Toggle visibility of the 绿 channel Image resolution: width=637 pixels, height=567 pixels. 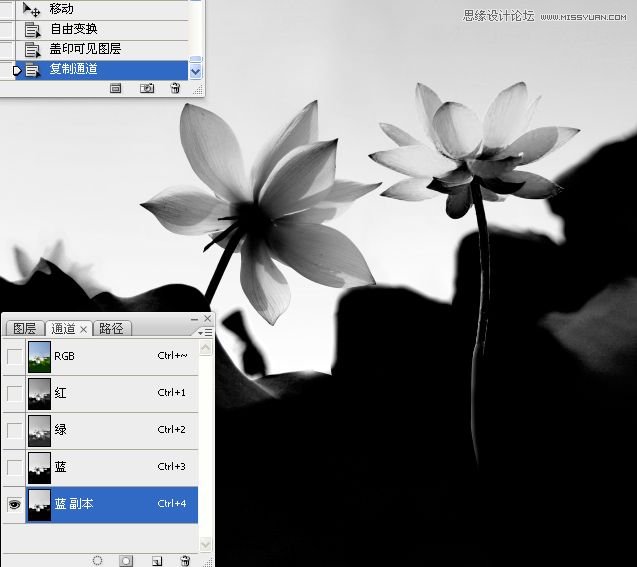pyautogui.click(x=15, y=431)
